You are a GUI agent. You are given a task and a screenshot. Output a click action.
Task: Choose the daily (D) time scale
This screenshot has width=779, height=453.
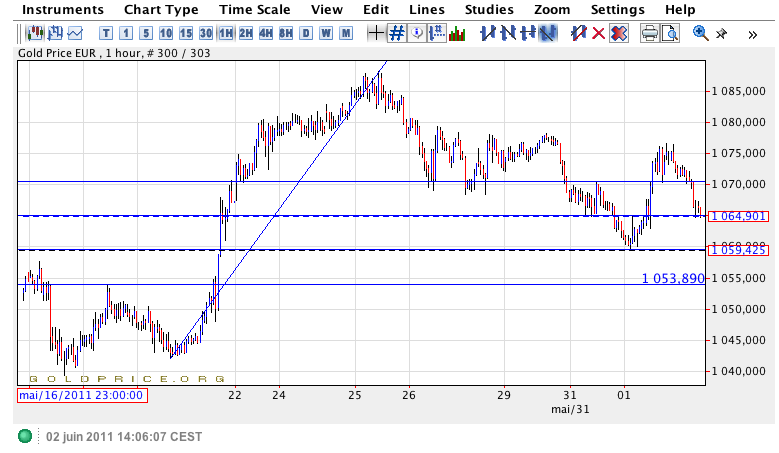tap(306, 33)
